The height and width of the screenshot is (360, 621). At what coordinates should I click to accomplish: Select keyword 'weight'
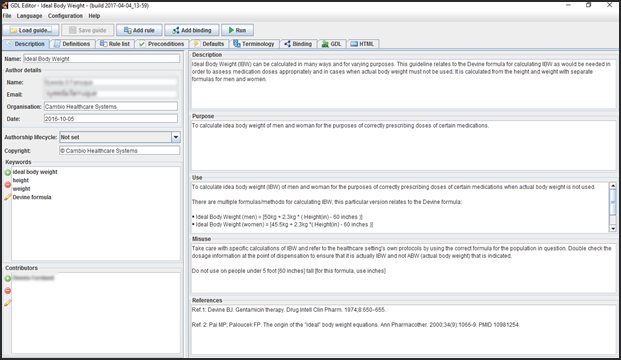(x=21, y=189)
